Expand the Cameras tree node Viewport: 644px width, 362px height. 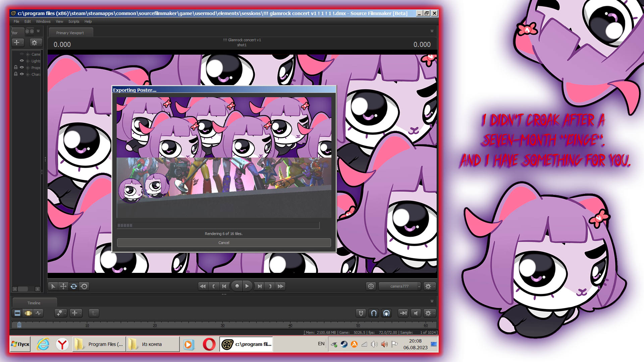(28, 54)
